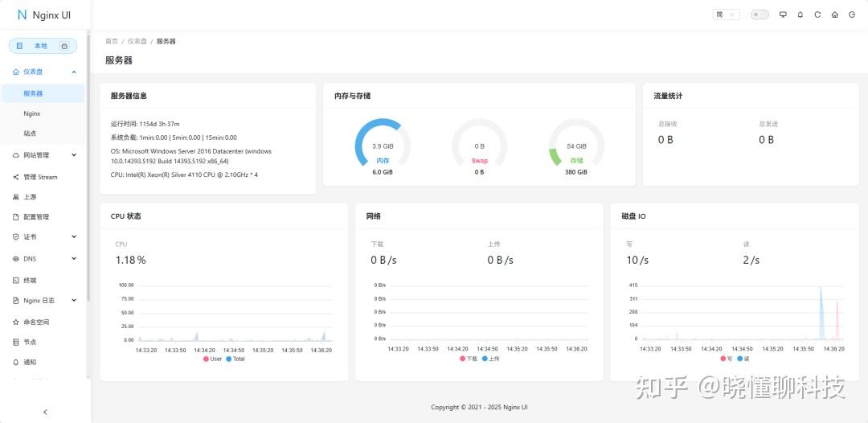
Task: Click the 节点 node list icon
Action: click(x=15, y=342)
